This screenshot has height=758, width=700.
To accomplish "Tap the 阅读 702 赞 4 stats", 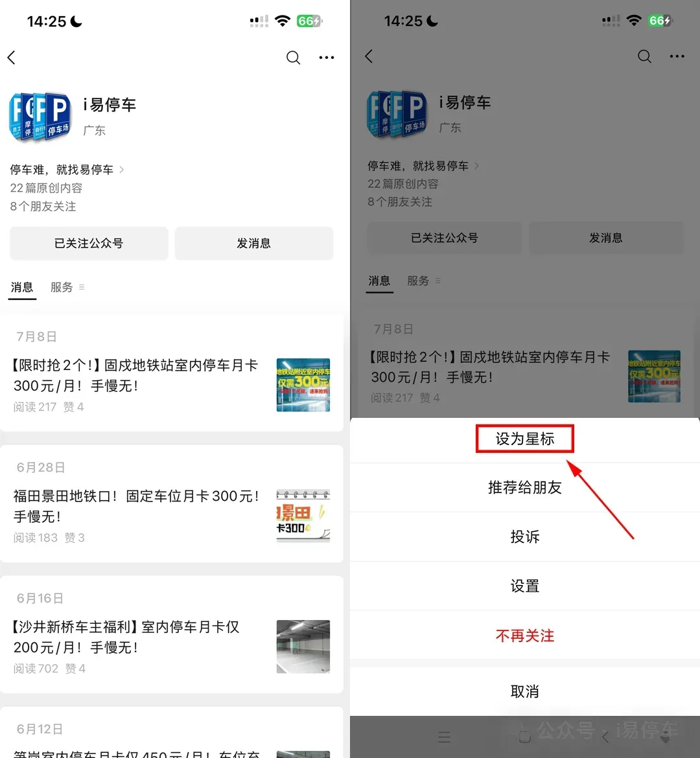I will pos(49,669).
